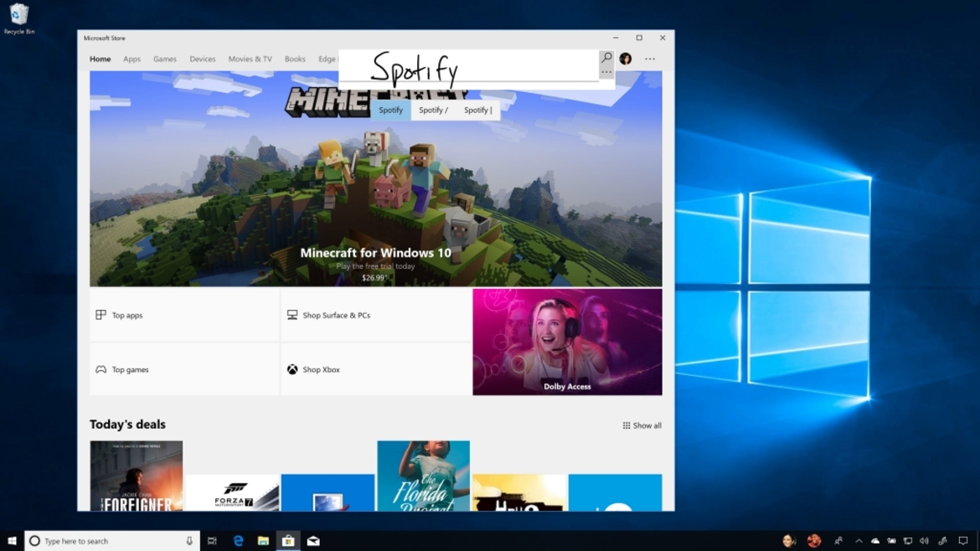Open Top apps tile

184,315
